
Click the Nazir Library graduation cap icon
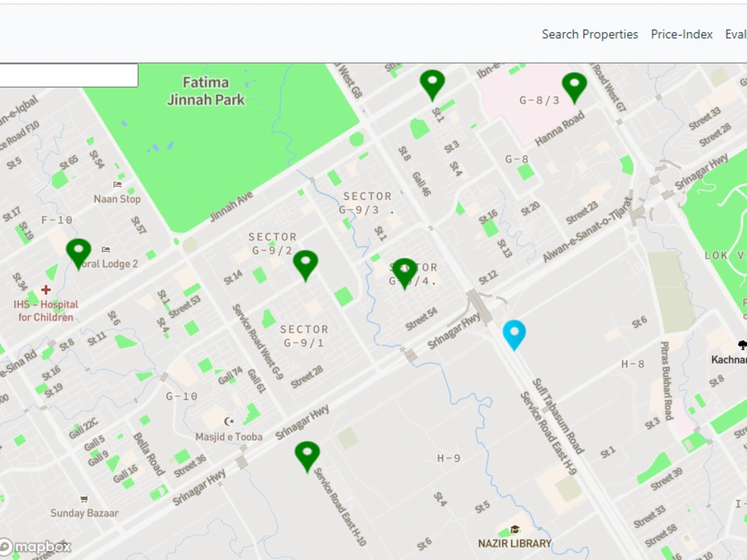pyautogui.click(x=515, y=529)
